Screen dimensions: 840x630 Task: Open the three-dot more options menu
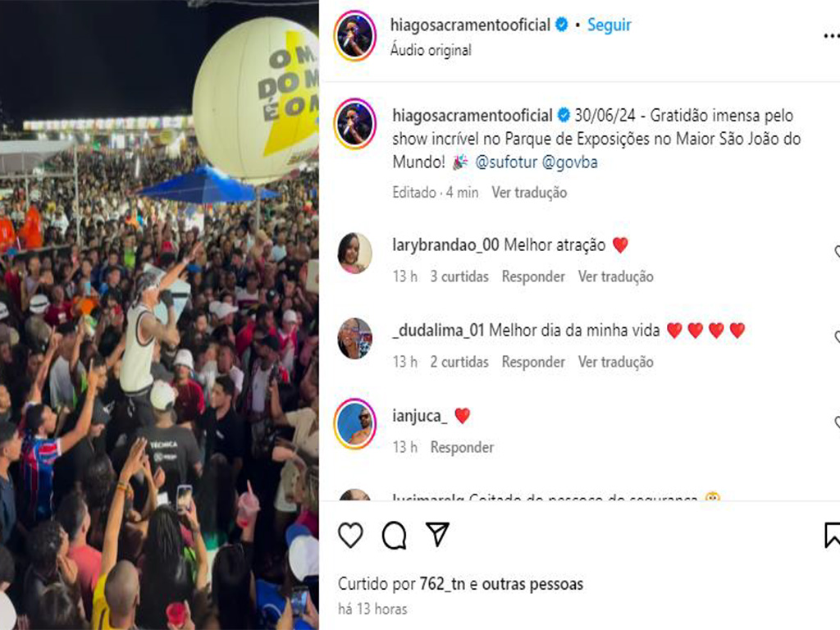[x=832, y=36]
